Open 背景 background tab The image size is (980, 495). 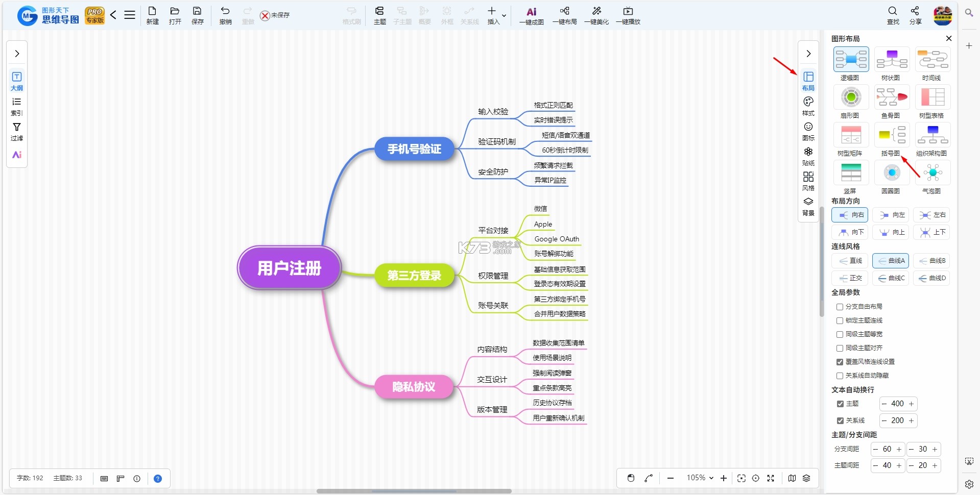tap(808, 206)
